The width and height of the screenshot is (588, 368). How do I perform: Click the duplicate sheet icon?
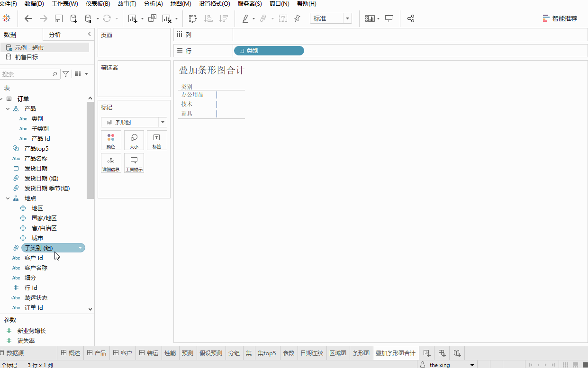(152, 18)
